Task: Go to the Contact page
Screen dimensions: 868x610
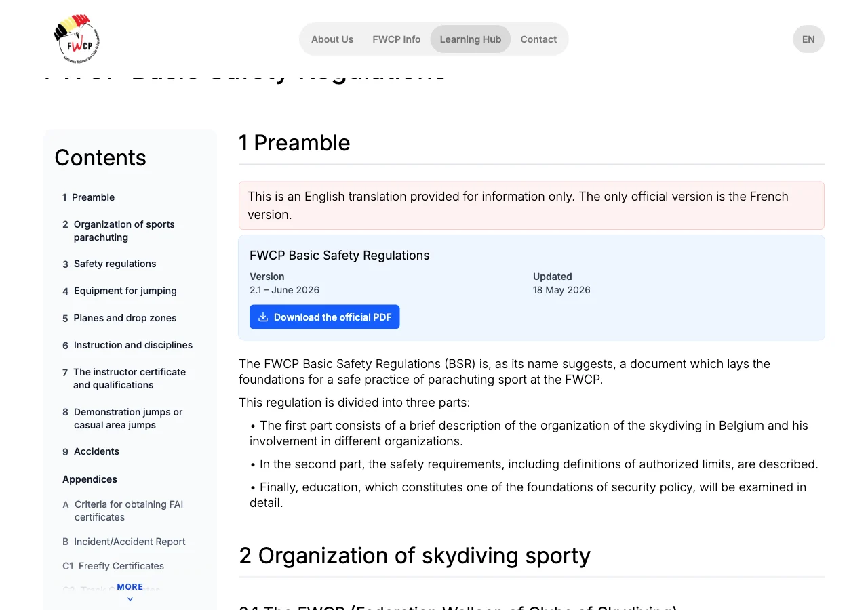Action: [x=538, y=39]
